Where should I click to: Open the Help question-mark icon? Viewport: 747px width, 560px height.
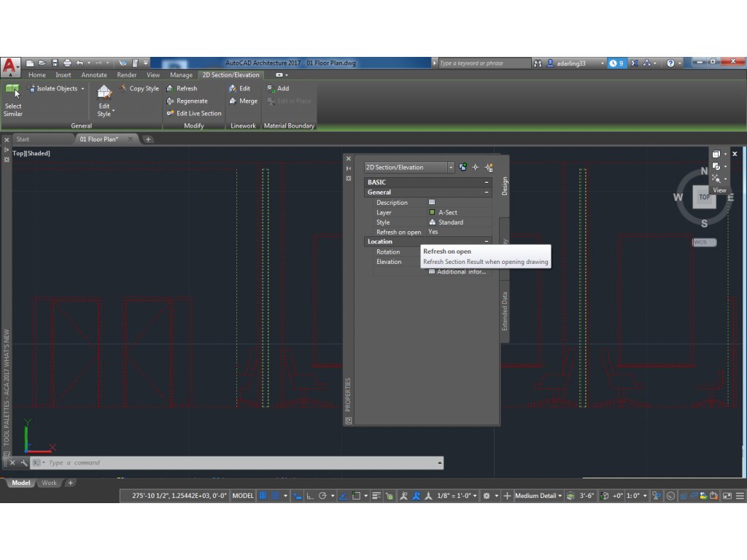click(x=670, y=63)
